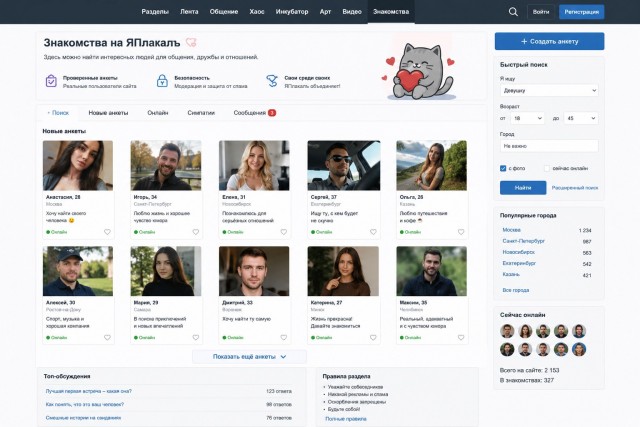Like Анастасия's profile with heart icon
The width and height of the screenshot is (640, 427).
(107, 232)
